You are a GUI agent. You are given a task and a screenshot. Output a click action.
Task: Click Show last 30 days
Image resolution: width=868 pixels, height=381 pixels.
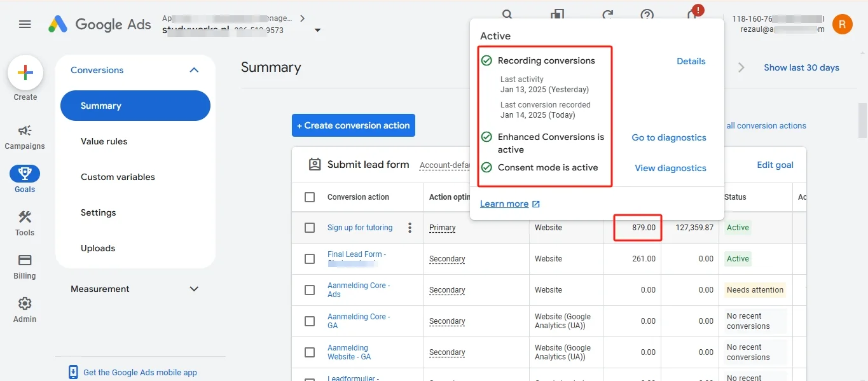[x=801, y=67]
